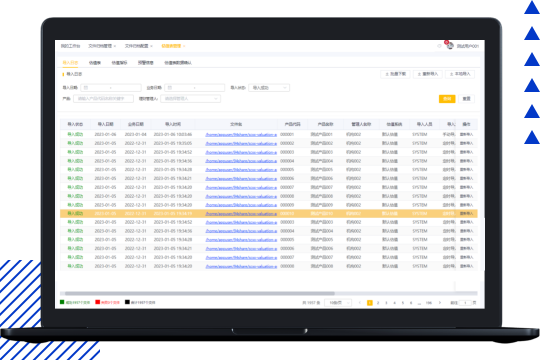Open the 导入状态 dropdown
540x360 pixels.
(x=269, y=88)
